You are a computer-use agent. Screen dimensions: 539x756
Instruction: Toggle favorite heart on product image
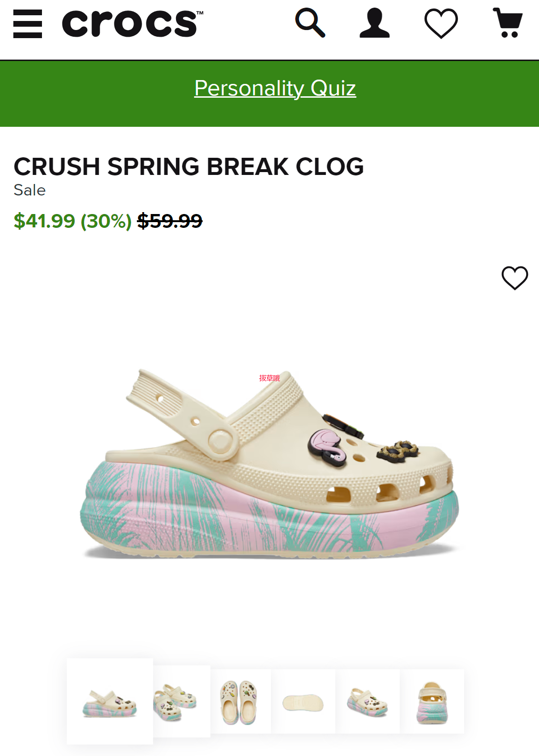tap(515, 278)
